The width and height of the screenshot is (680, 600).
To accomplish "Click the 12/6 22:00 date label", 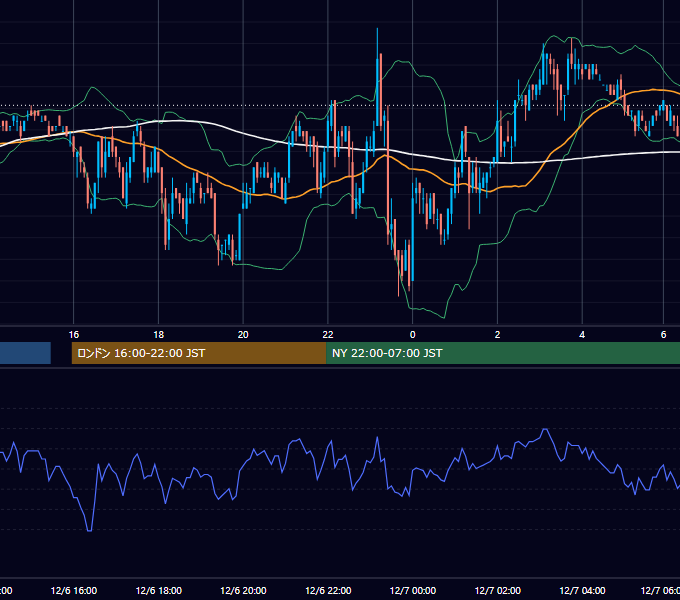I will pyautogui.click(x=328, y=591).
